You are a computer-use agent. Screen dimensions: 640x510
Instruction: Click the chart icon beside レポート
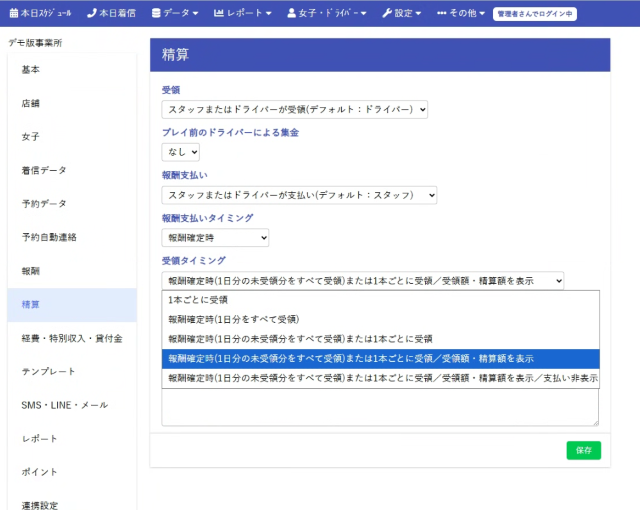click(219, 13)
